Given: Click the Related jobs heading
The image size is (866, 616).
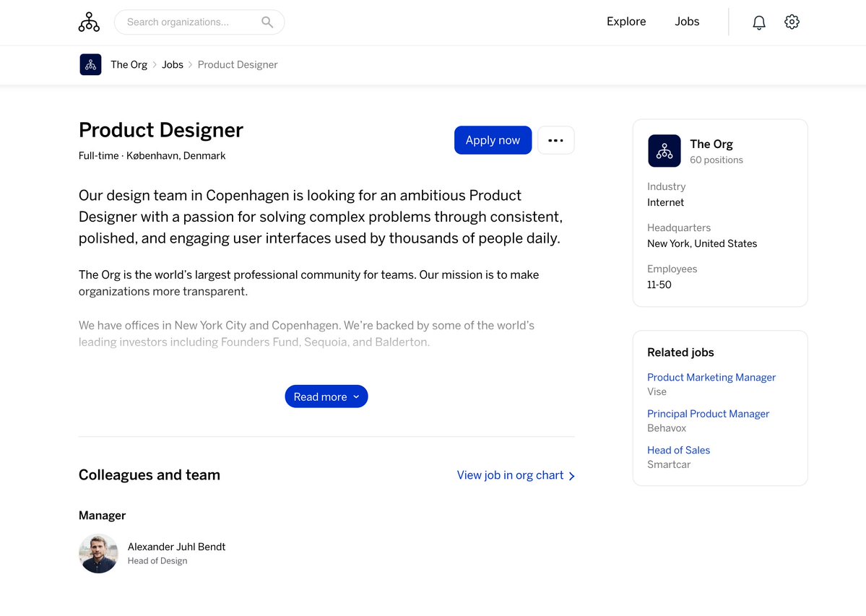Looking at the screenshot, I should pos(680,352).
